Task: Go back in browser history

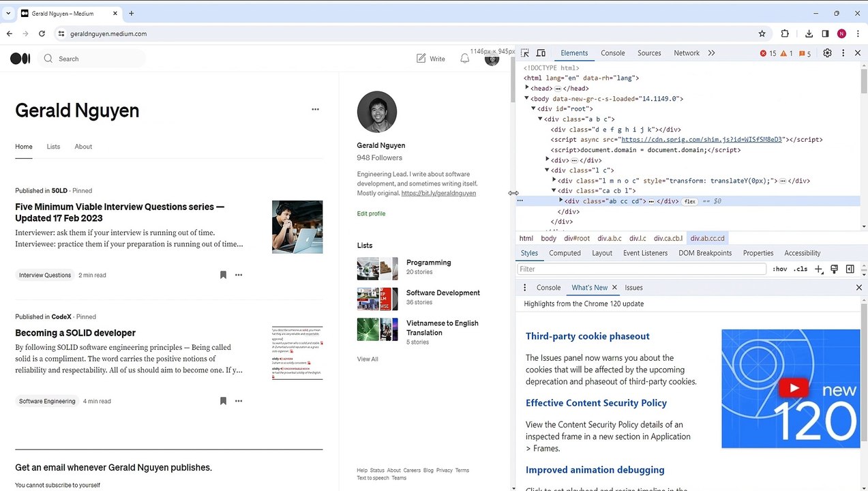Action: (x=9, y=33)
